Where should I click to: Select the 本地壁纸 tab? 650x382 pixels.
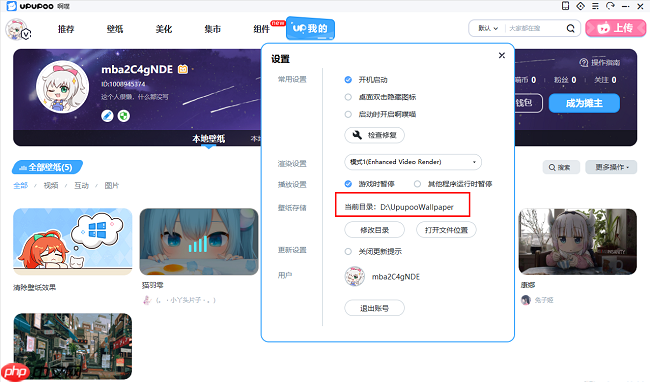pos(209,138)
